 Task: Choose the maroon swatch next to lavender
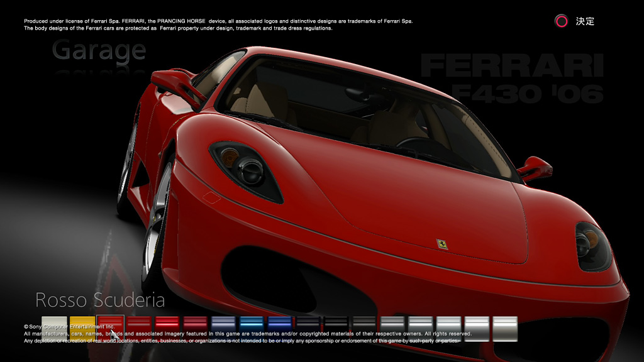[195, 329]
